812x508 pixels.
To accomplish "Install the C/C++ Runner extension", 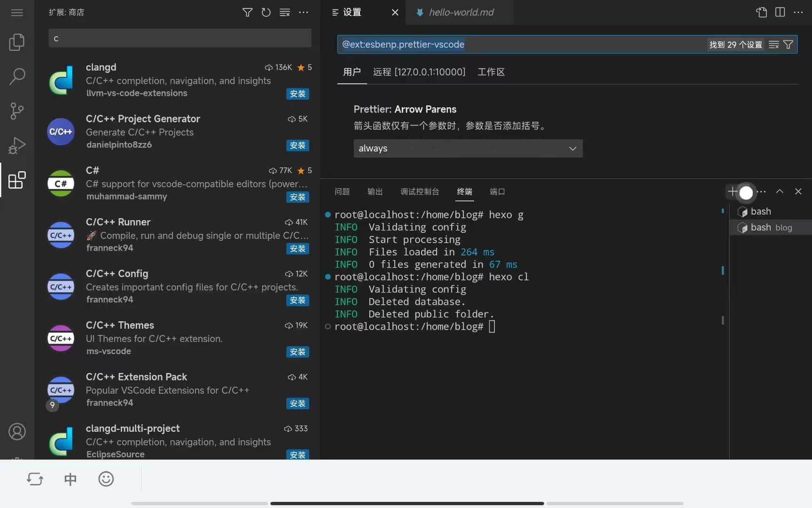I will (x=297, y=249).
